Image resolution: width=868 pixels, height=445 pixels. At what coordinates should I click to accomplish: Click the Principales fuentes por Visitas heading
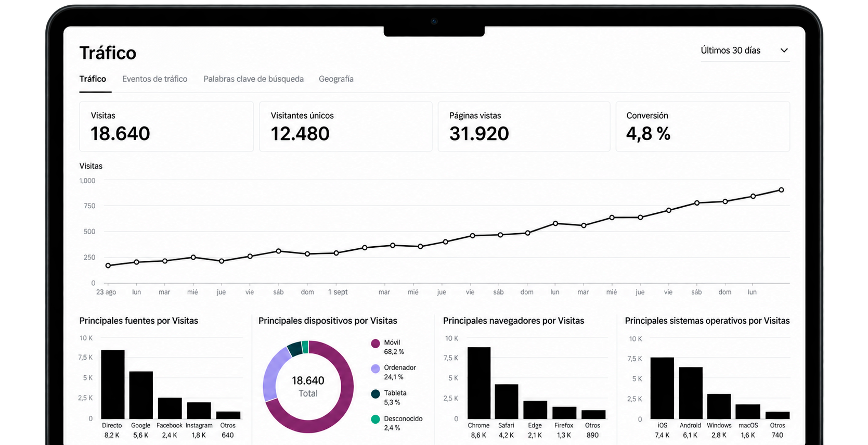pos(139,321)
